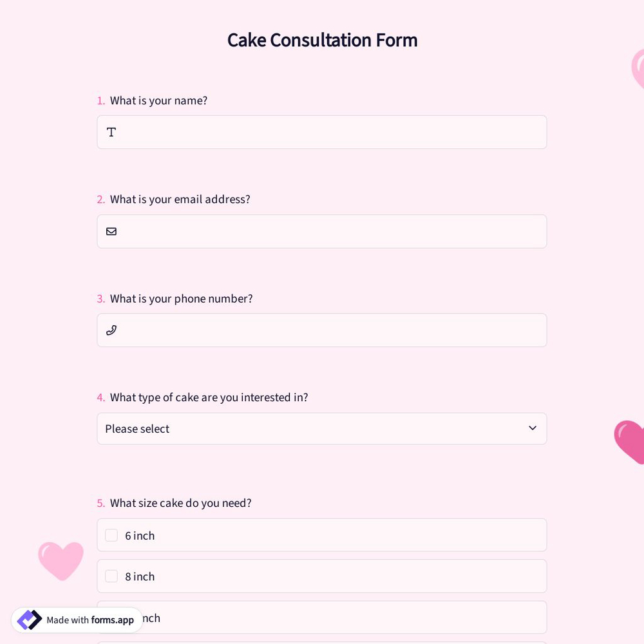Image resolution: width=644 pixels, height=644 pixels.
Task: Click the envelope icon in the email field
Action: pyautogui.click(x=111, y=231)
